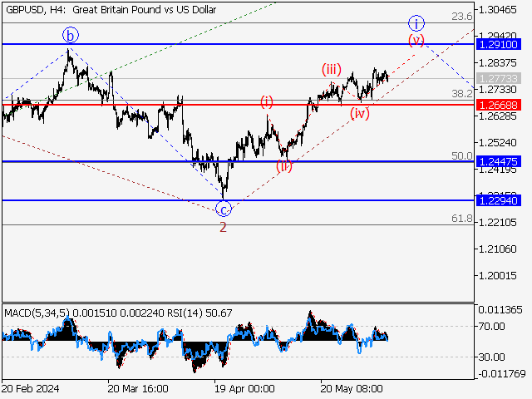
Task: Select the red (iii) wave label
Action: click(x=332, y=70)
